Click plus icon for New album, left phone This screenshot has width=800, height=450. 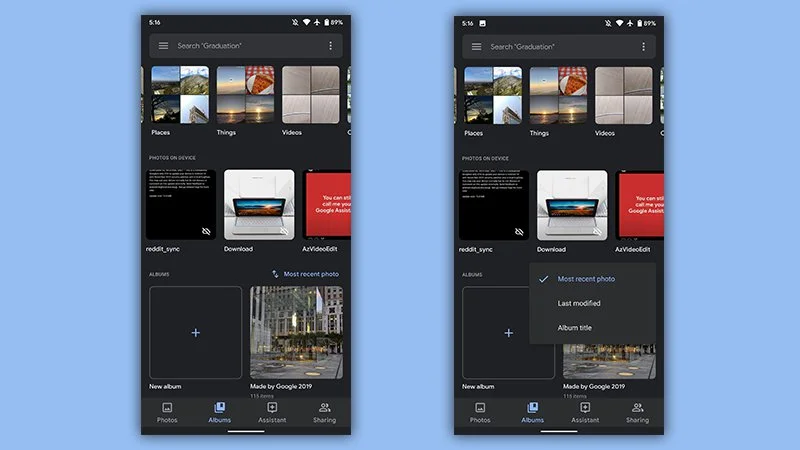coord(195,333)
